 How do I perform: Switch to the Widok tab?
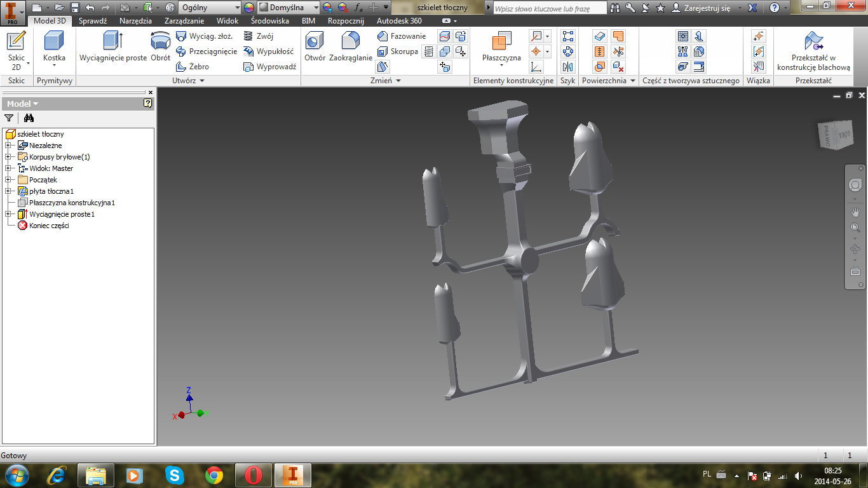point(227,21)
